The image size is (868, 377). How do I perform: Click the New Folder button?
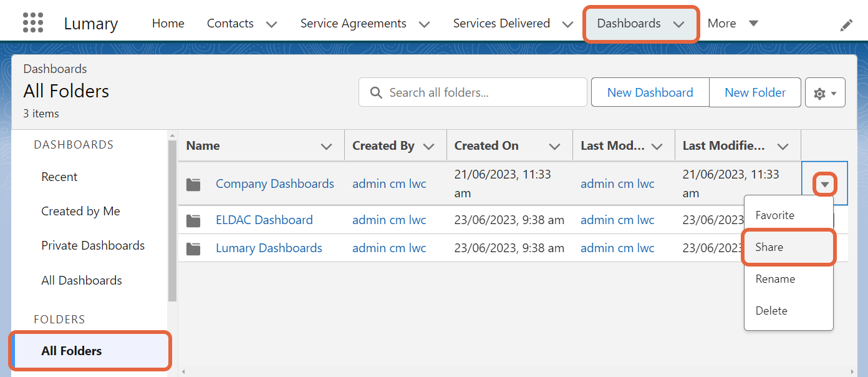[x=755, y=92]
